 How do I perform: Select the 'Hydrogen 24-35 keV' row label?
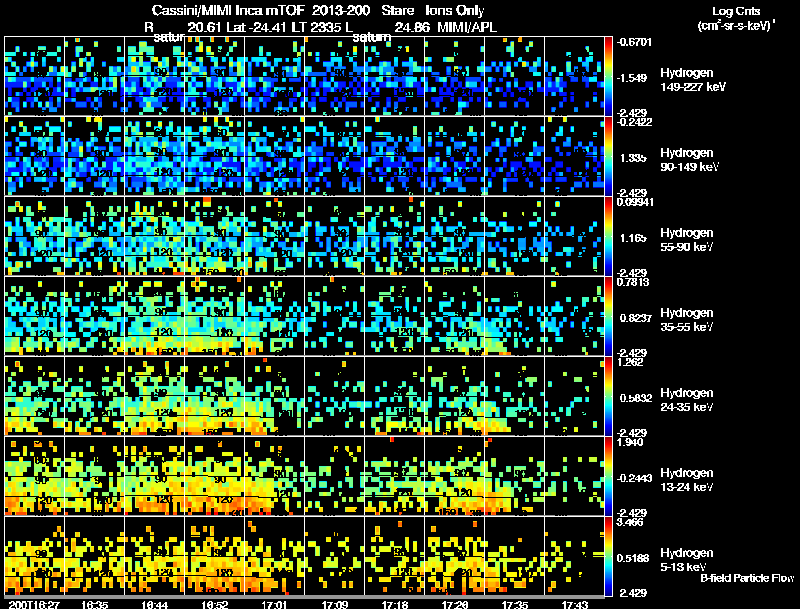(x=687, y=400)
